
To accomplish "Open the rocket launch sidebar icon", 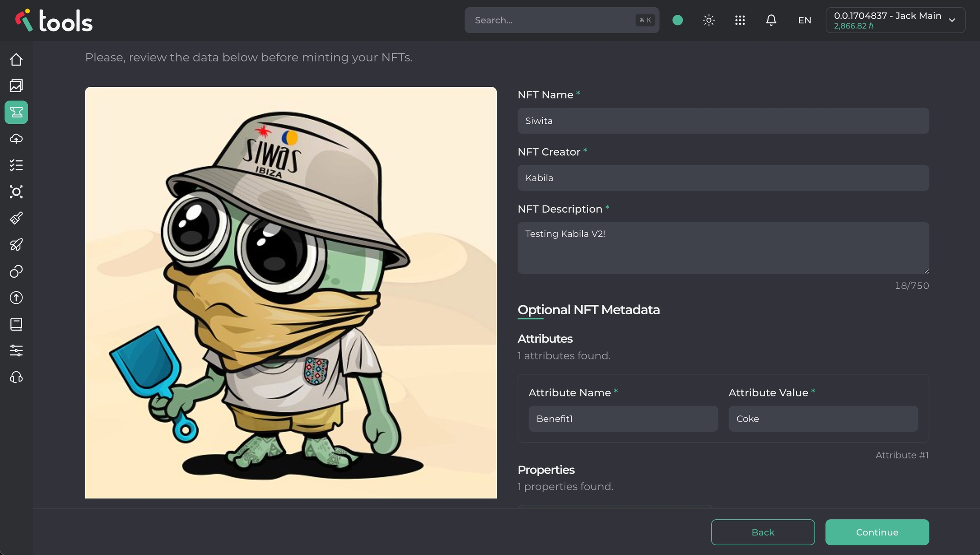I will coord(16,245).
